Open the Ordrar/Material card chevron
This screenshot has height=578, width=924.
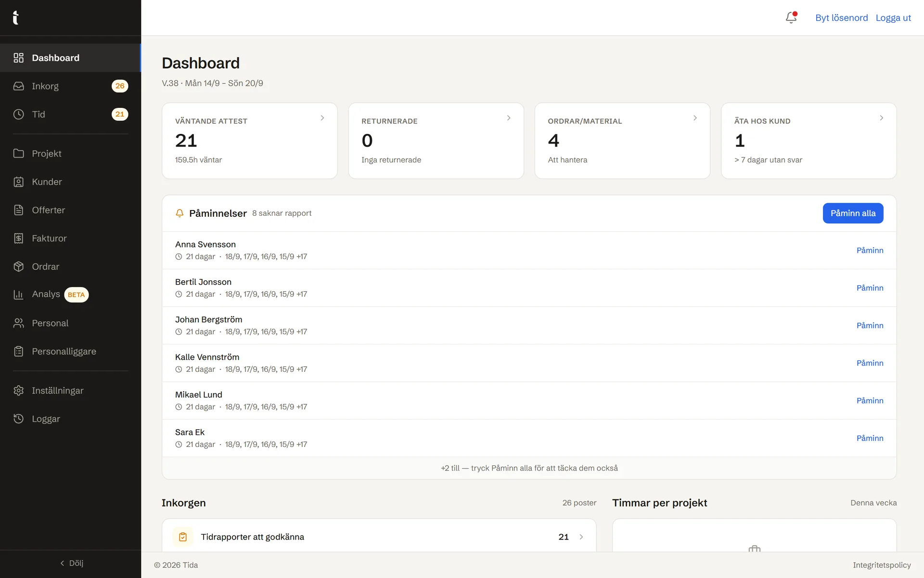tap(695, 118)
